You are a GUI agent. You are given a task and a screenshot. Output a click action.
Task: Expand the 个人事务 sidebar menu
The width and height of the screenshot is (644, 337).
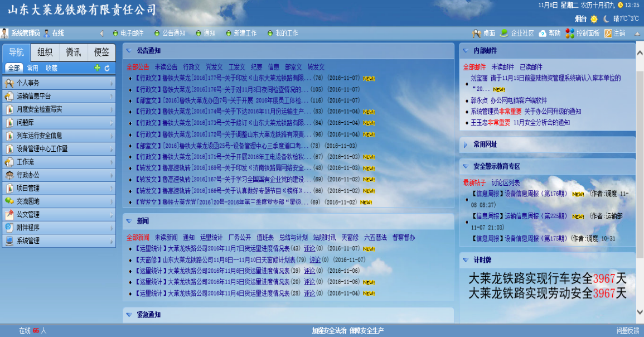coord(59,83)
